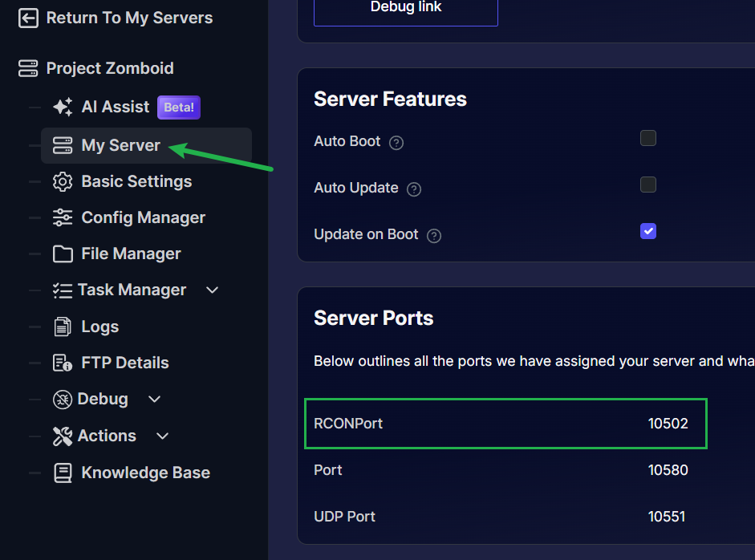
Task: Click the Server Ports description sentence
Action: pos(534,361)
